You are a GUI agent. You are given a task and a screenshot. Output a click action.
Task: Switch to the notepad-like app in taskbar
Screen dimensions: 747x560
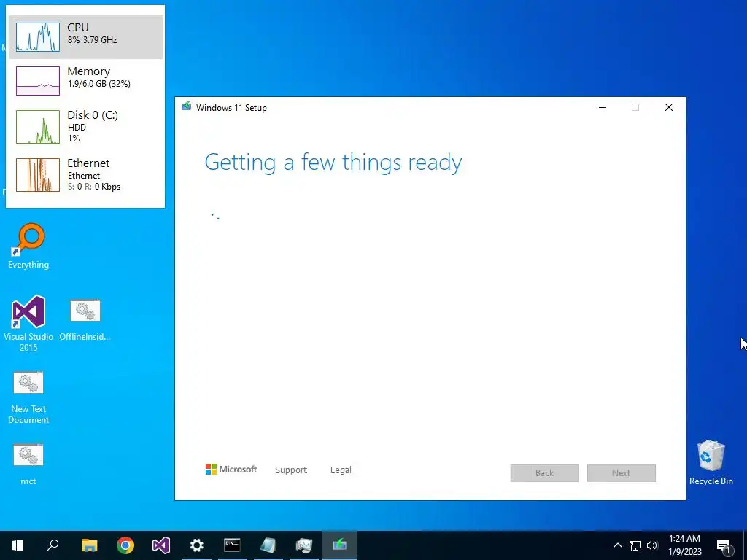(x=268, y=545)
